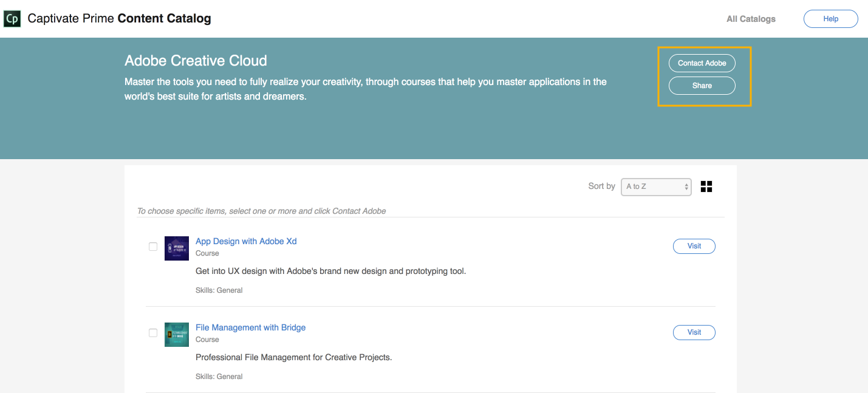This screenshot has height=393, width=868.
Task: Select the File Management with Bridge checkbox
Action: pyautogui.click(x=153, y=333)
